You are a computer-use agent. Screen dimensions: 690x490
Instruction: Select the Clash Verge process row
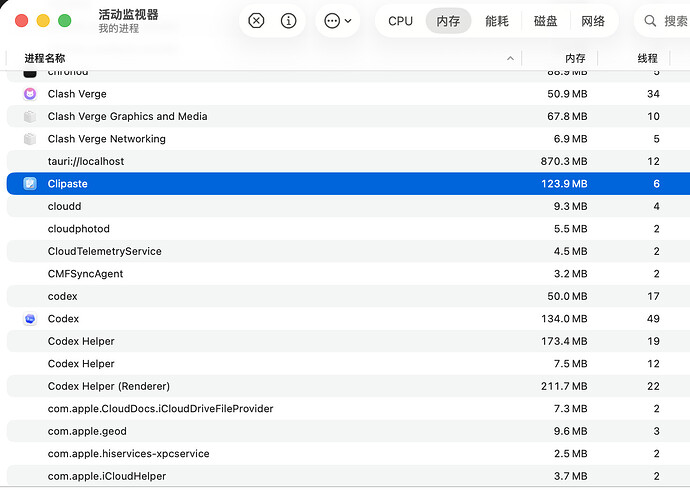click(348, 94)
